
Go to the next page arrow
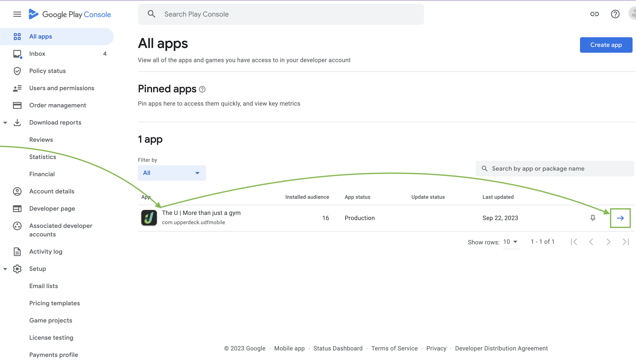[x=608, y=242]
